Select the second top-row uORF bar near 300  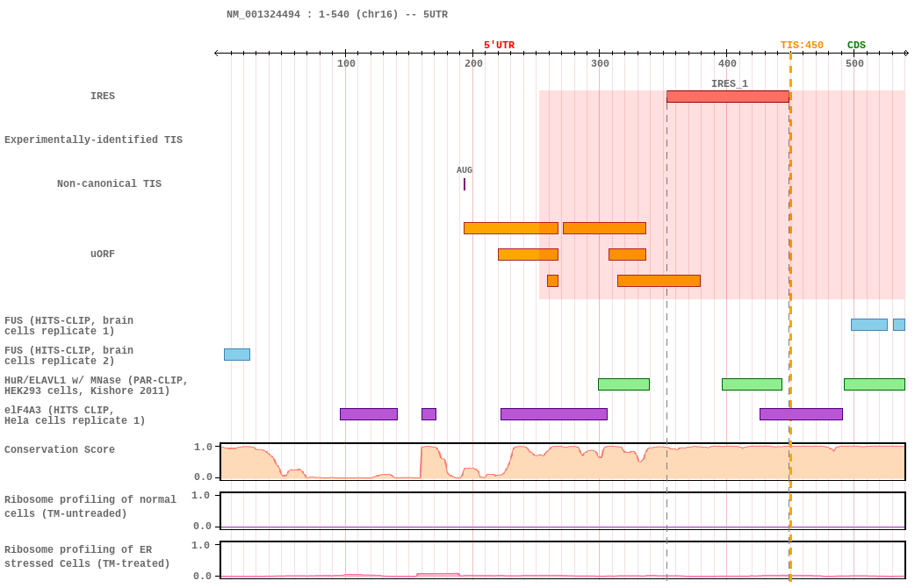604,228
